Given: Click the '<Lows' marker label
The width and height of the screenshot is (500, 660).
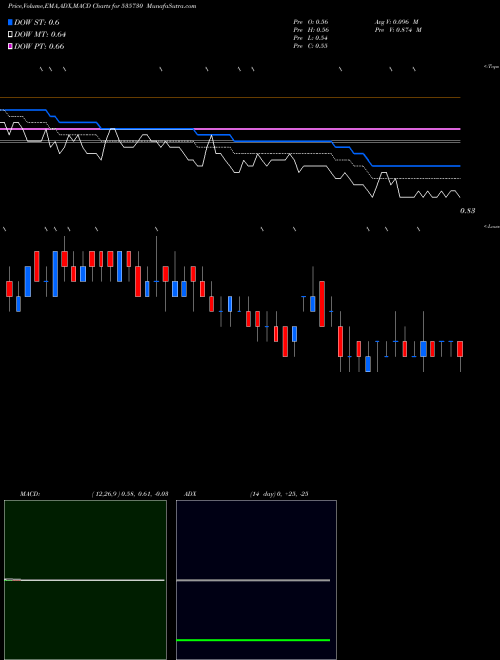Looking at the screenshot, I should 492,226.
